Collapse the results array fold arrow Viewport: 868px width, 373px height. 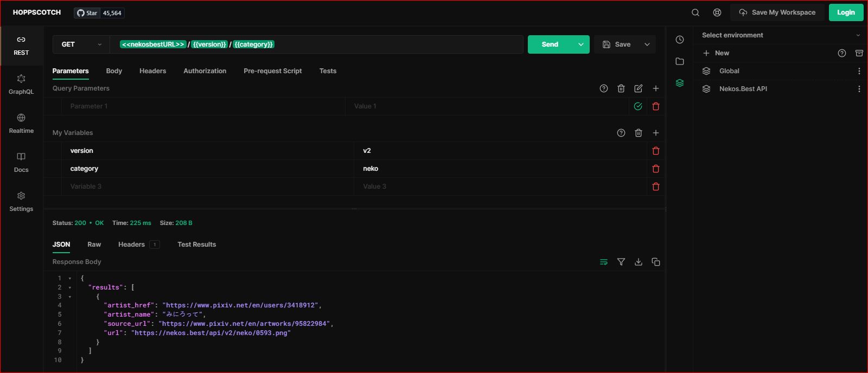point(70,288)
